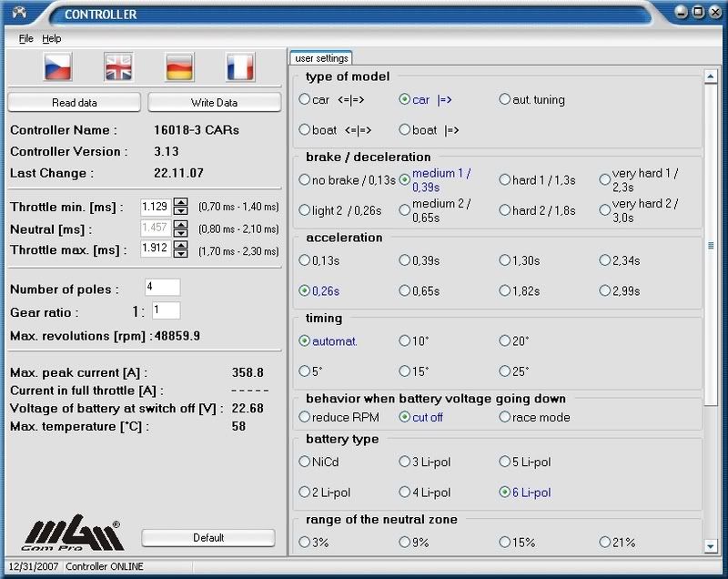The height and width of the screenshot is (579, 728).
Task: Choose the German flag language icon
Action: point(179,66)
